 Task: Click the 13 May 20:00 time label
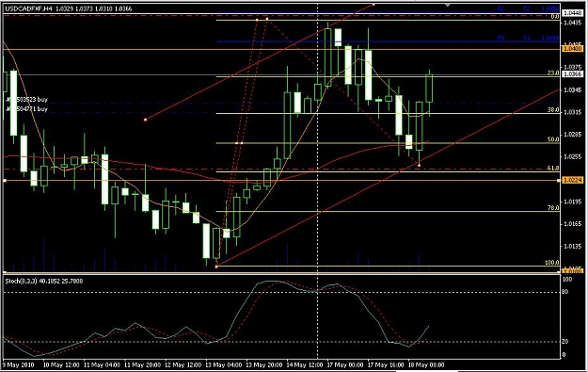pos(264,364)
